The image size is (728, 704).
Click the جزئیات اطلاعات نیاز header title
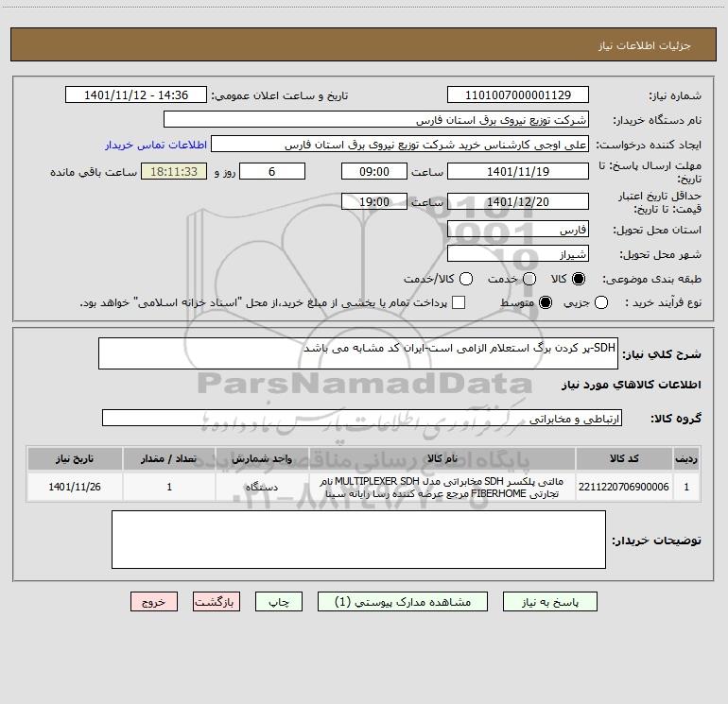(644, 45)
